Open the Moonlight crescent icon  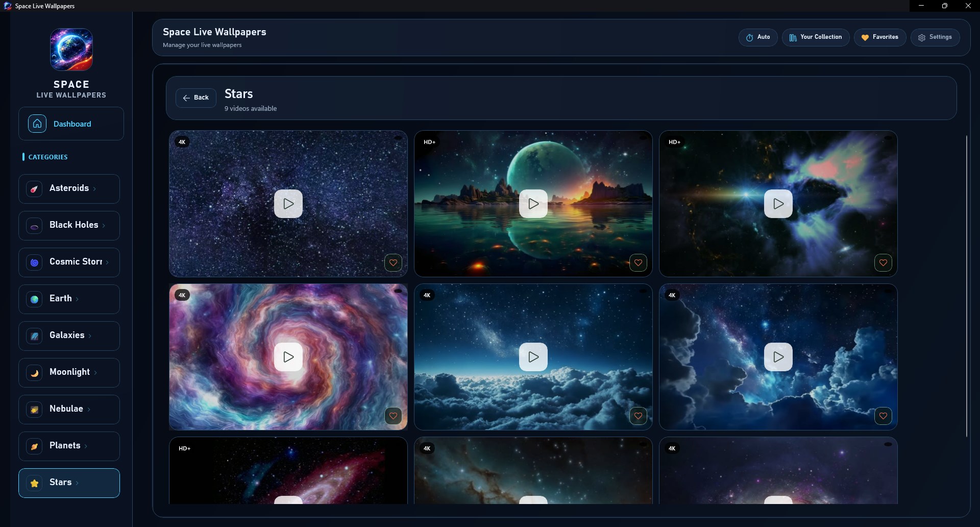coord(34,373)
